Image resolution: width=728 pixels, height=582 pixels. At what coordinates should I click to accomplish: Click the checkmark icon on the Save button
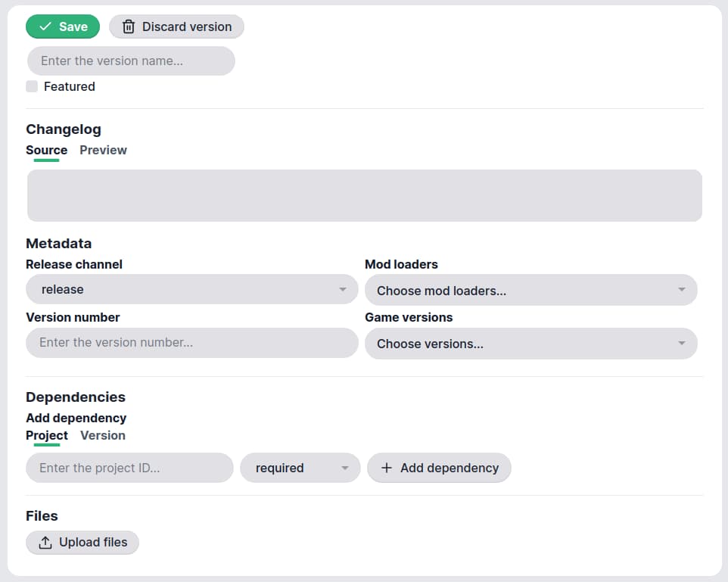[x=44, y=26]
